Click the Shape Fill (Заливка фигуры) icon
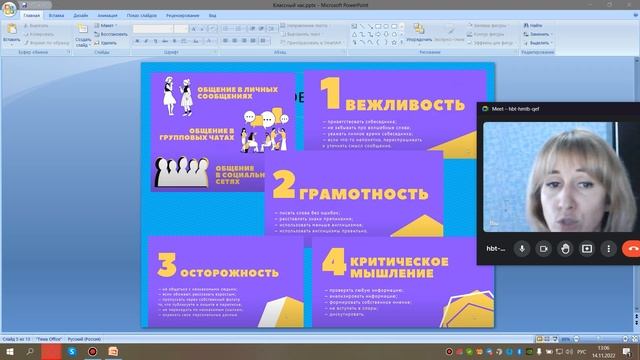This screenshot has height=360, width=640. [x=470, y=26]
